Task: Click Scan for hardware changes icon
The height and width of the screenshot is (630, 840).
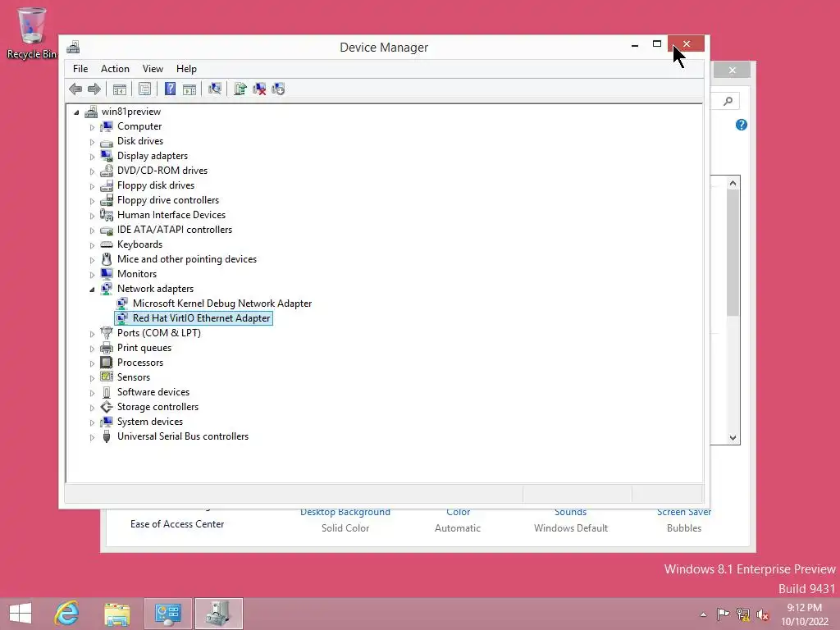Action: tap(215, 89)
